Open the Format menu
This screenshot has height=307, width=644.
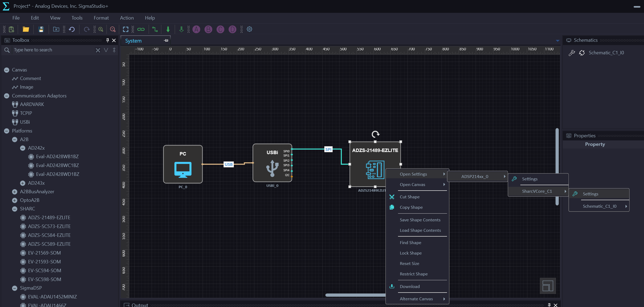101,18
